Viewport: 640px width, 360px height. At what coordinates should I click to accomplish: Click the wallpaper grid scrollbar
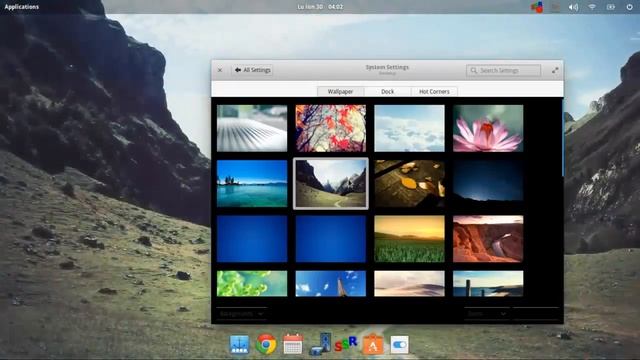(562, 138)
